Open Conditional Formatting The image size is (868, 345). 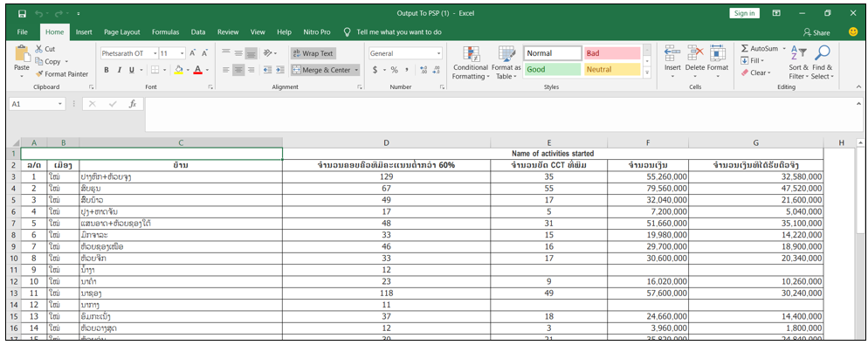[x=470, y=63]
